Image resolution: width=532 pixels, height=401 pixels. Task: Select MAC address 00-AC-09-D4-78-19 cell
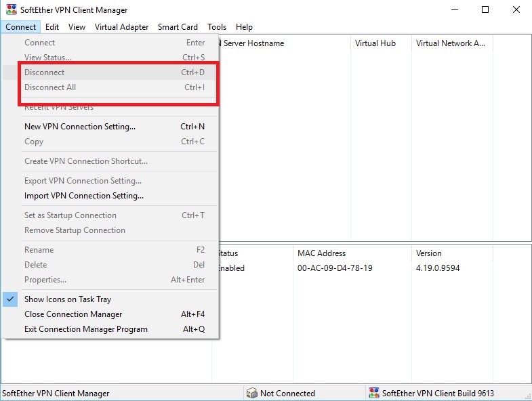335,268
